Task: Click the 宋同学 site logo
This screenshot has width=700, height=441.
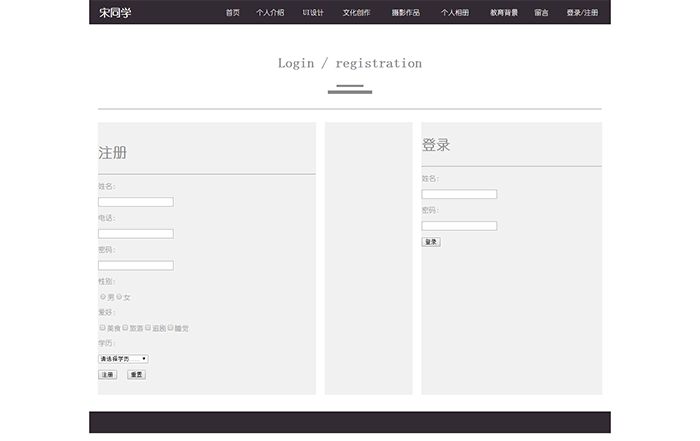Action: click(115, 13)
